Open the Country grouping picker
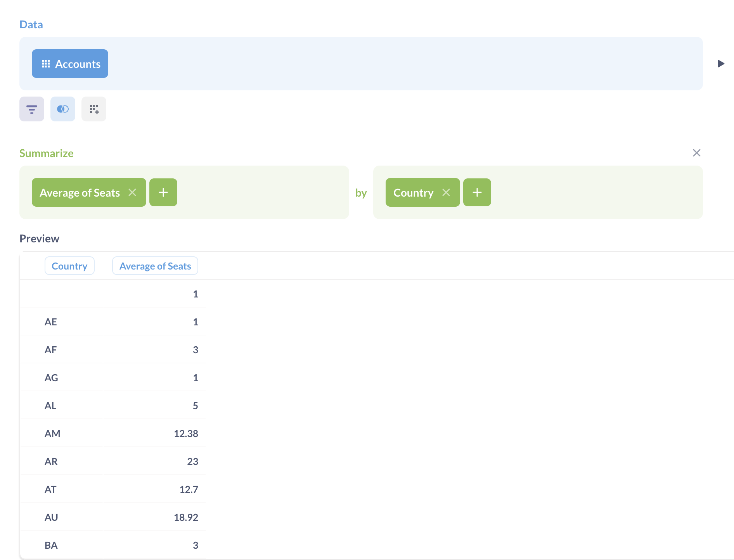Screen dimensions: 734x560 [x=413, y=192]
